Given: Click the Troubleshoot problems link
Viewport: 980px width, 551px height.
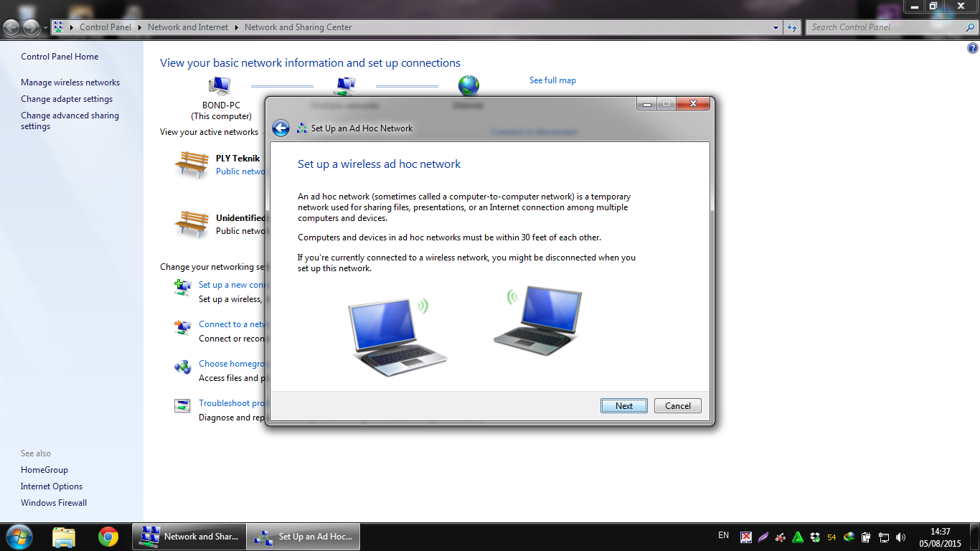Looking at the screenshot, I should tap(232, 403).
